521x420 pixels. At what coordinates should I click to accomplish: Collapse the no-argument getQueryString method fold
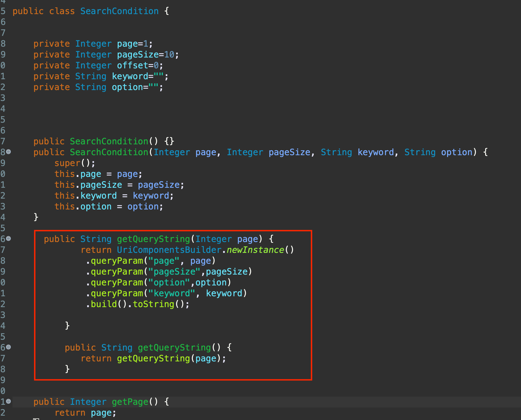tap(9, 347)
